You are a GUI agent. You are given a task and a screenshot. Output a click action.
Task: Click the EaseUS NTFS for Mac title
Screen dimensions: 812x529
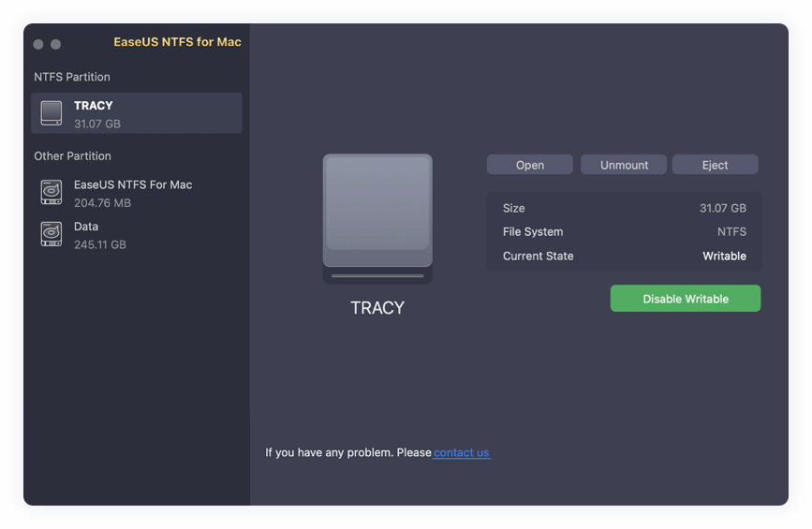(x=178, y=42)
